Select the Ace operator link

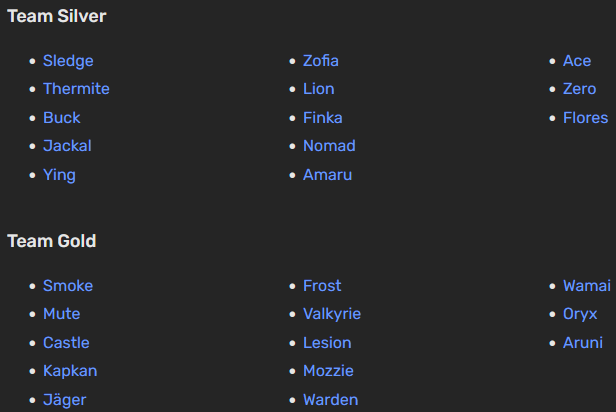[x=577, y=61]
